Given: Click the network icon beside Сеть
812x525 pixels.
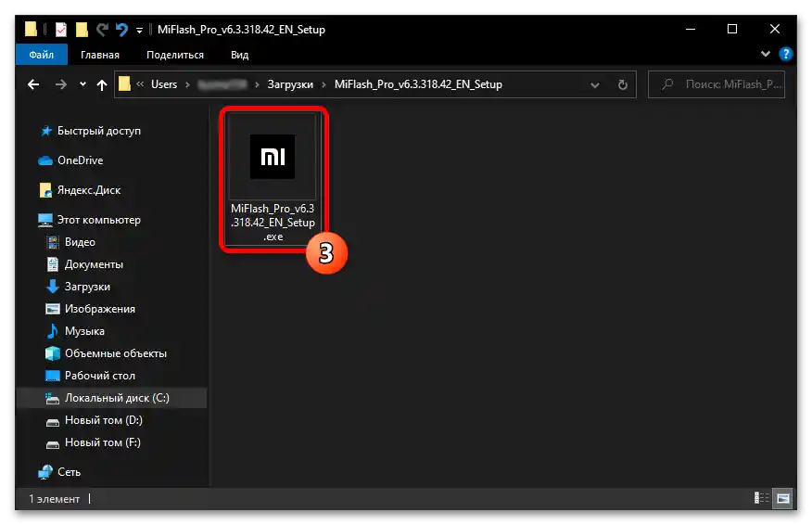Looking at the screenshot, I should point(45,472).
